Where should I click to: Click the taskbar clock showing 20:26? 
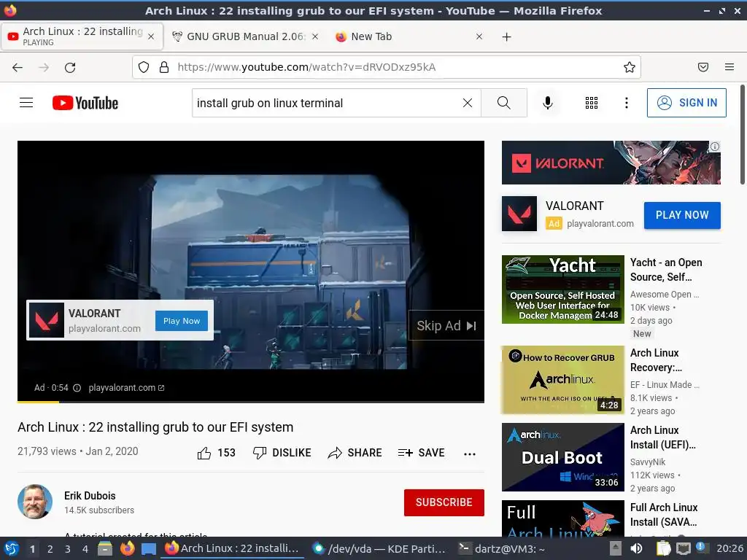[729, 548]
